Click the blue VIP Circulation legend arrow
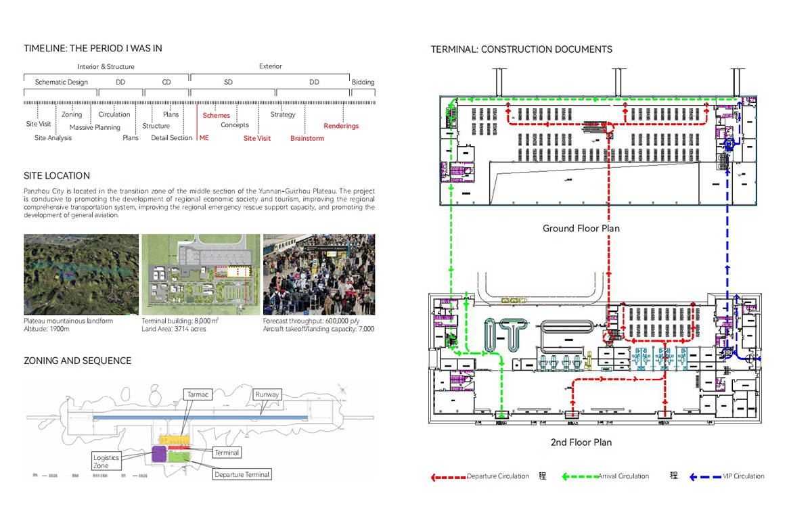Viewport: 812px width, 525px height. pyautogui.click(x=705, y=476)
